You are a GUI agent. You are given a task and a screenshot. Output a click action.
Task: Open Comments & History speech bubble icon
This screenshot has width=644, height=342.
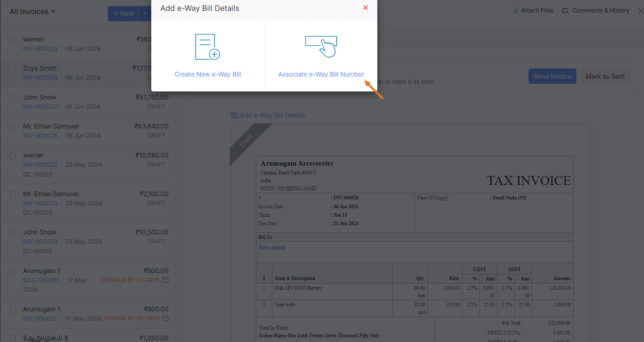click(565, 10)
